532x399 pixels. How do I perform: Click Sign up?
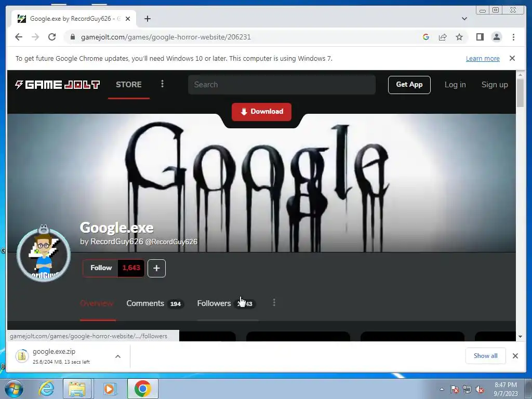point(495,85)
